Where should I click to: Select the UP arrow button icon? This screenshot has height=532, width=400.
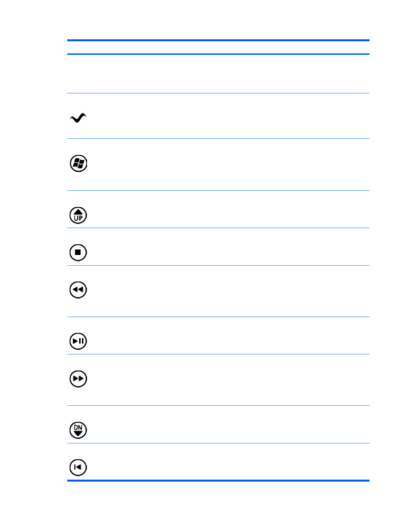pyautogui.click(x=78, y=215)
